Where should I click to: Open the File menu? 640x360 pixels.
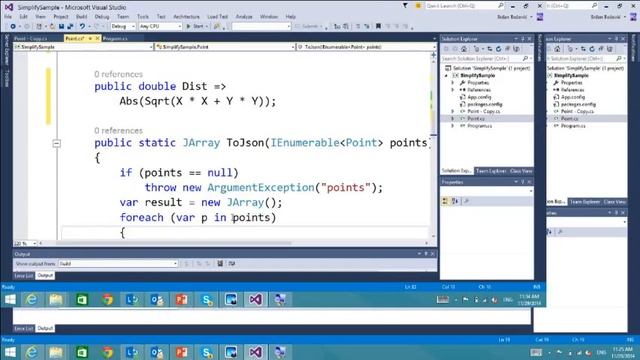pos(8,17)
